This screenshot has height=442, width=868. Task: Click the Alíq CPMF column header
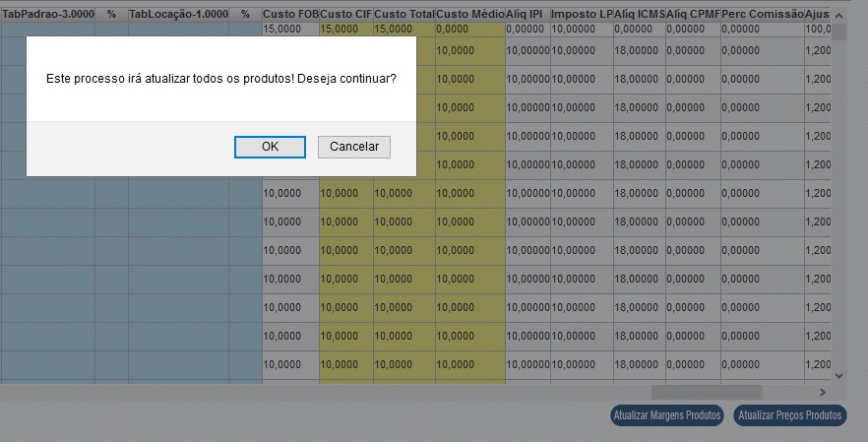[693, 14]
